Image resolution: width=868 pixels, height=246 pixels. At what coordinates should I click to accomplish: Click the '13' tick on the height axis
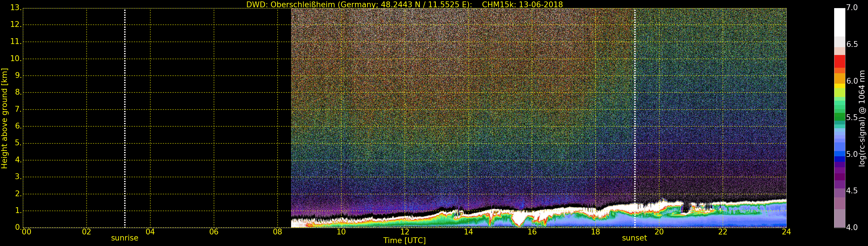15,8
